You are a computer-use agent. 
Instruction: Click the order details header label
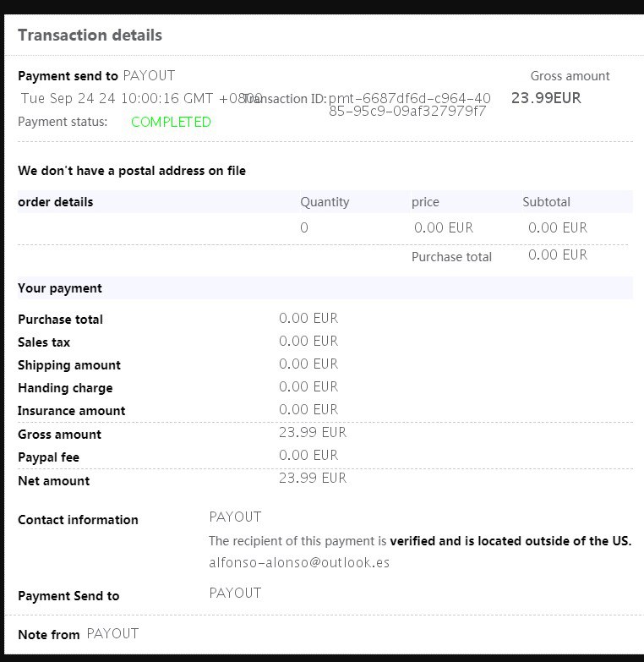(56, 202)
